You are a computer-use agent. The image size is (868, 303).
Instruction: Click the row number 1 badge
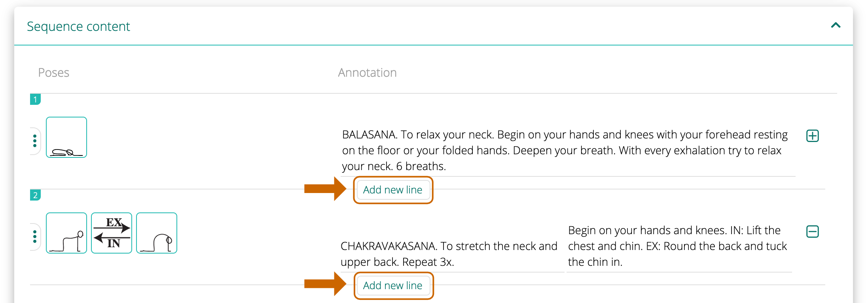[35, 99]
